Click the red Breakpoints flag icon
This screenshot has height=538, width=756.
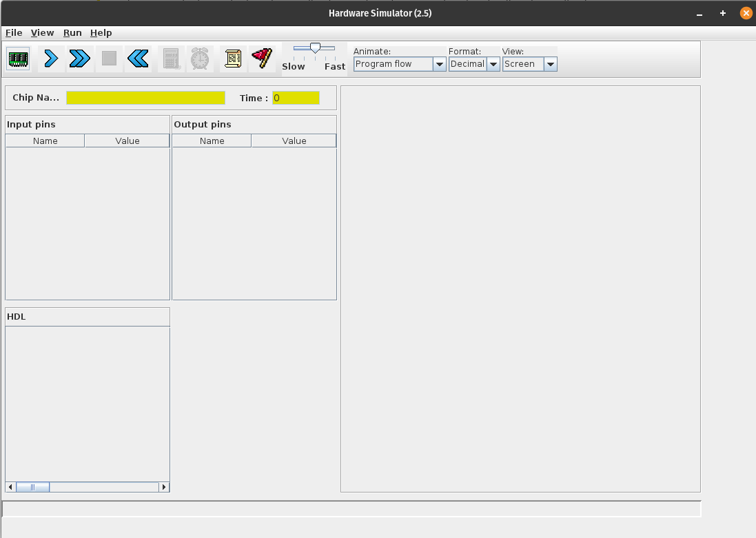(262, 59)
